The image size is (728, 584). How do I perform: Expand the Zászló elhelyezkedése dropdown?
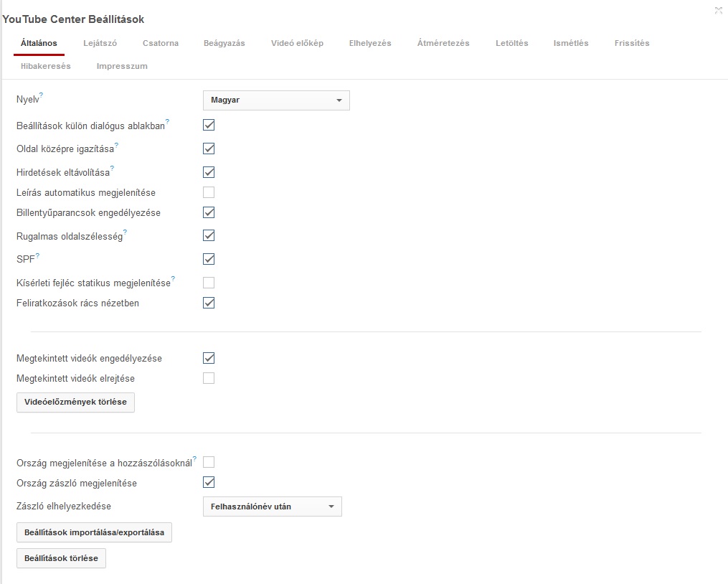tap(273, 507)
